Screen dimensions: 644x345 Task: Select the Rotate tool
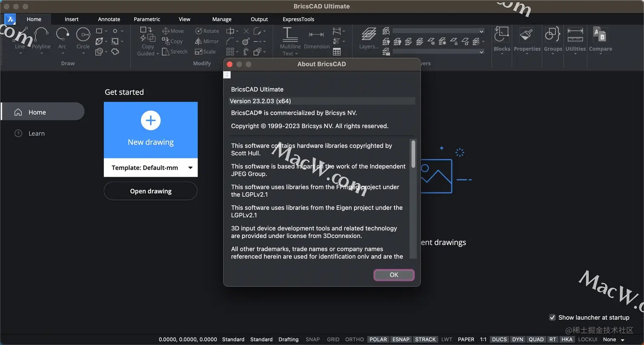point(207,31)
